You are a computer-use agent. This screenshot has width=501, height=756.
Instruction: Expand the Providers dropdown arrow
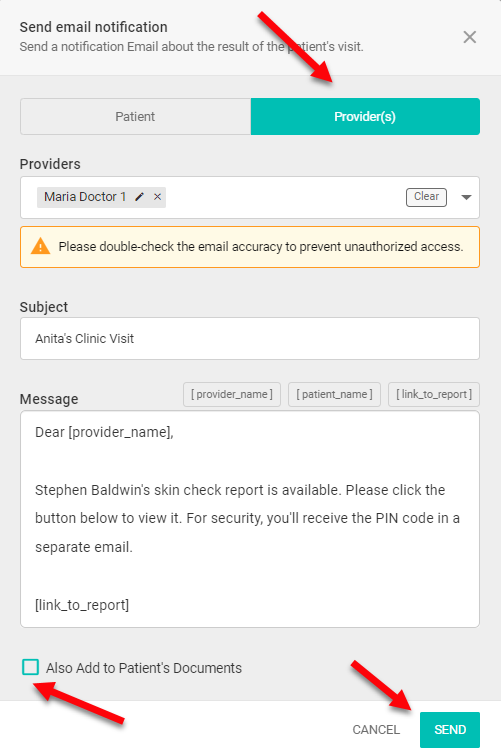pos(466,197)
